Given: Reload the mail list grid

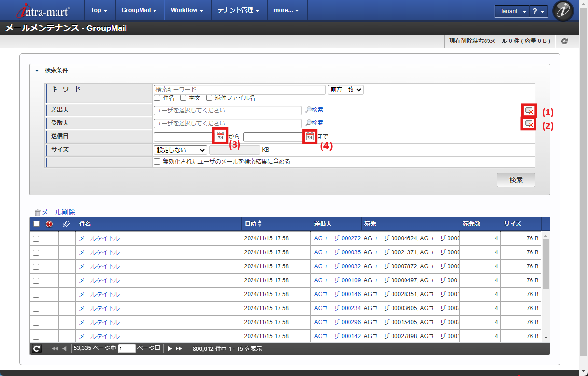Looking at the screenshot, I should coord(37,348).
